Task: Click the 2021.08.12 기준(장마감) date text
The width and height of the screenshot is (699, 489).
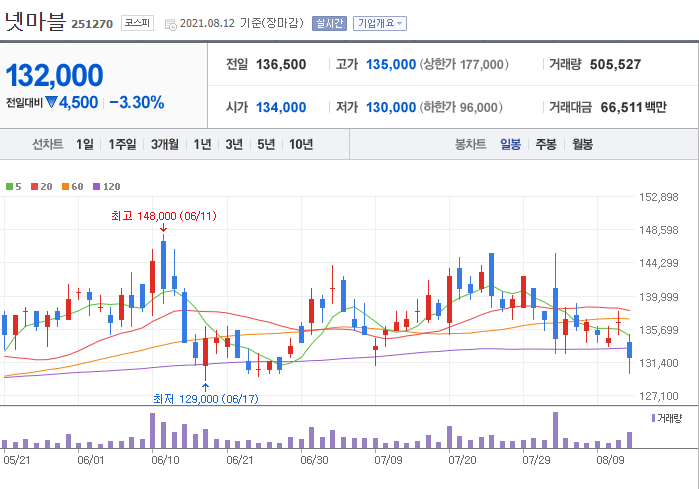Action: [x=242, y=23]
